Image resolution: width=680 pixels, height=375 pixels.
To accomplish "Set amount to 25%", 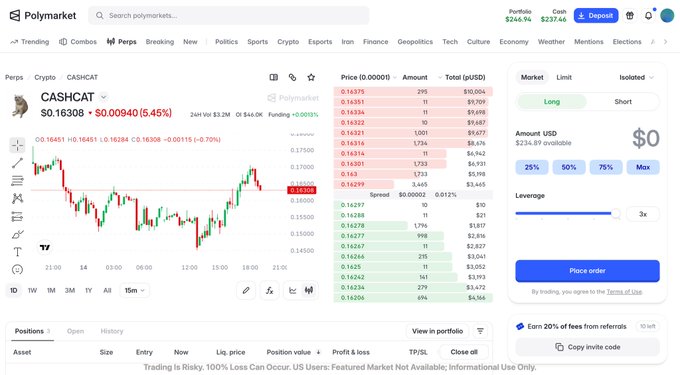I will [x=532, y=167].
